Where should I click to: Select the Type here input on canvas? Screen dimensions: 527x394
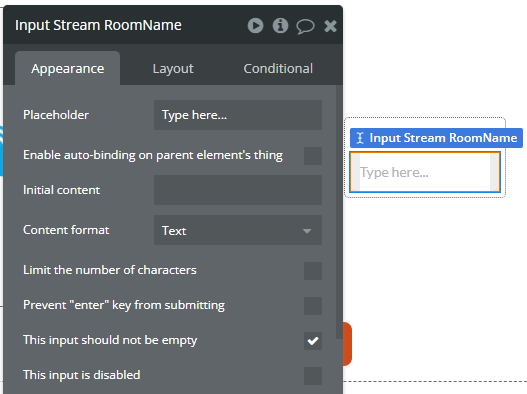[x=425, y=172]
